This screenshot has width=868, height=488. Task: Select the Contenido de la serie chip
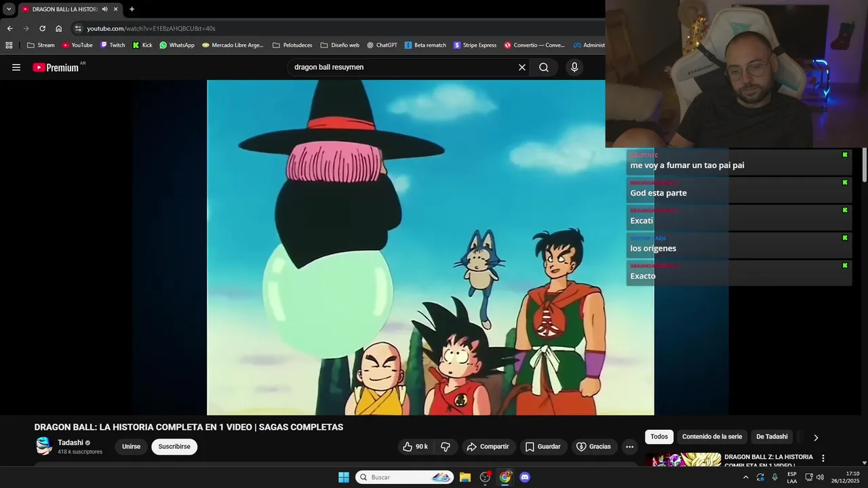tap(712, 436)
